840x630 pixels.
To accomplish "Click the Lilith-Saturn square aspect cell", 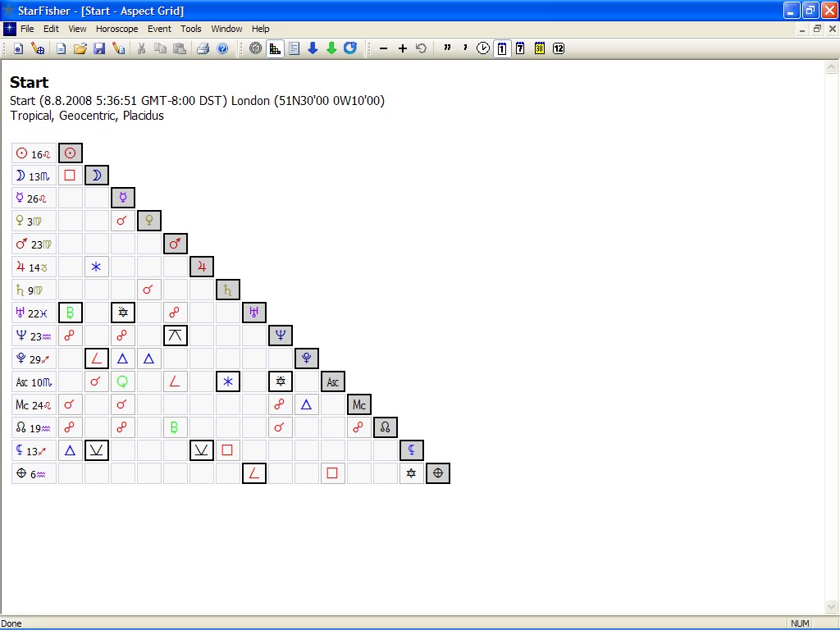I will point(227,450).
